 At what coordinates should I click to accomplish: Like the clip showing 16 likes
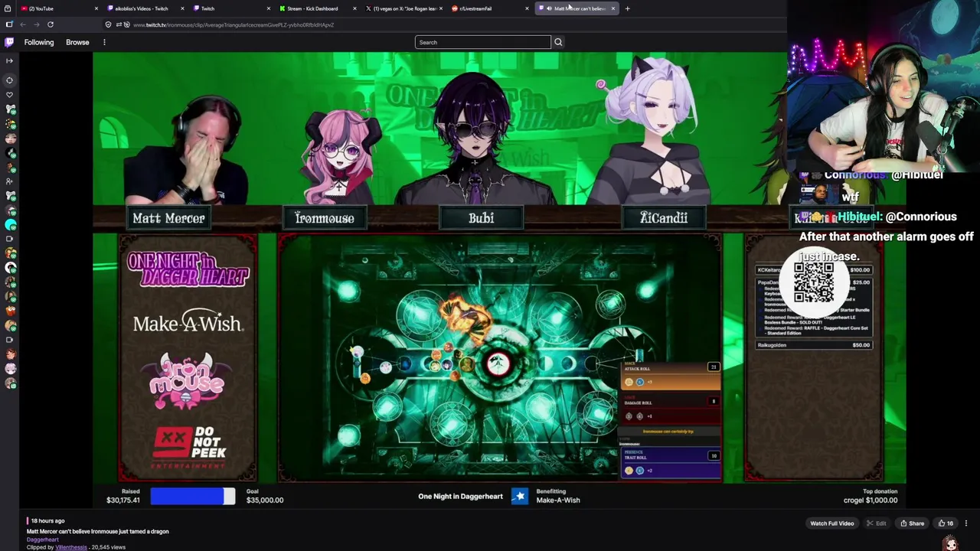pos(946,523)
